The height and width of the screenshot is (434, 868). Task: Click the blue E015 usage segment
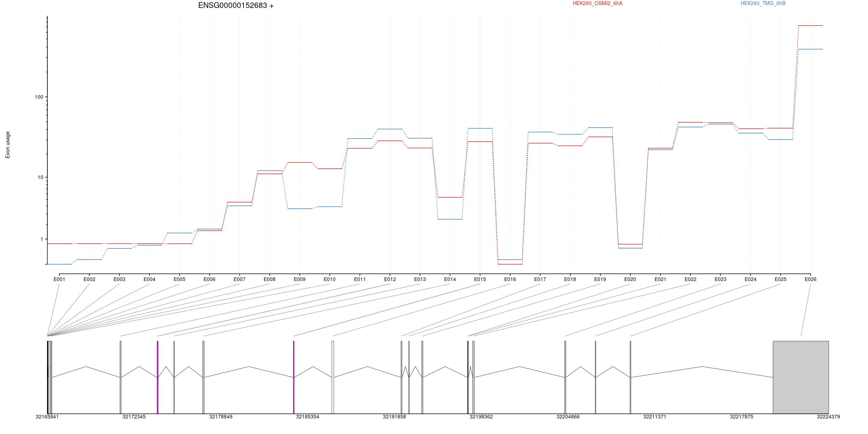pos(480,128)
